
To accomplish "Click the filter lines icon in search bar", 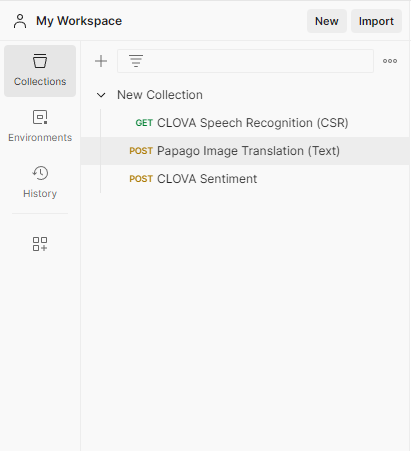I will pos(136,61).
